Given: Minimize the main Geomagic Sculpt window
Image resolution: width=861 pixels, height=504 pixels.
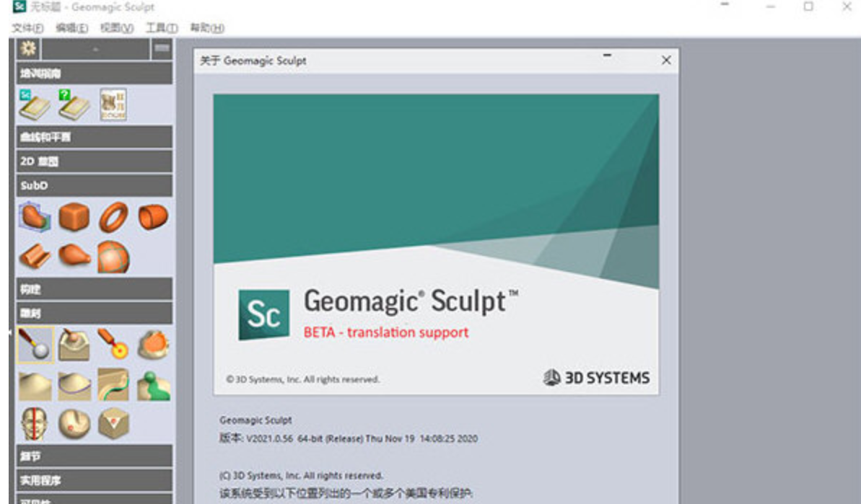Looking at the screenshot, I should (770, 6).
